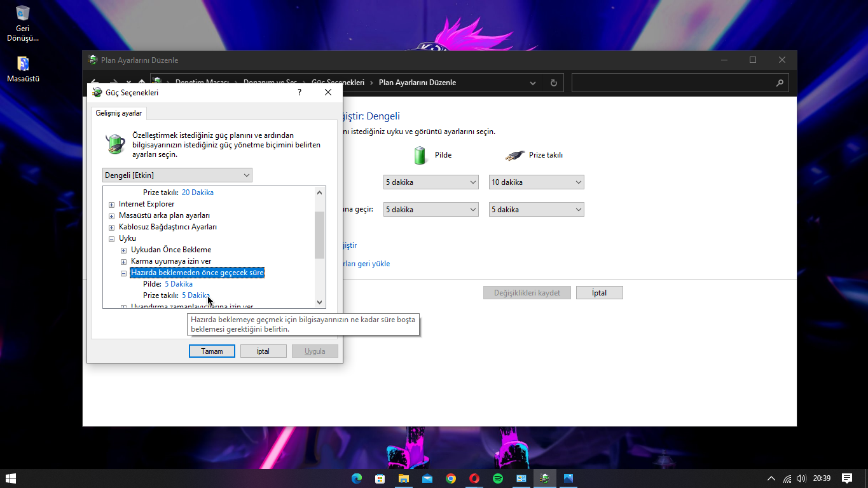The width and height of the screenshot is (868, 488).
Task: Expand the Internet Explorer tree node
Action: click(x=111, y=205)
